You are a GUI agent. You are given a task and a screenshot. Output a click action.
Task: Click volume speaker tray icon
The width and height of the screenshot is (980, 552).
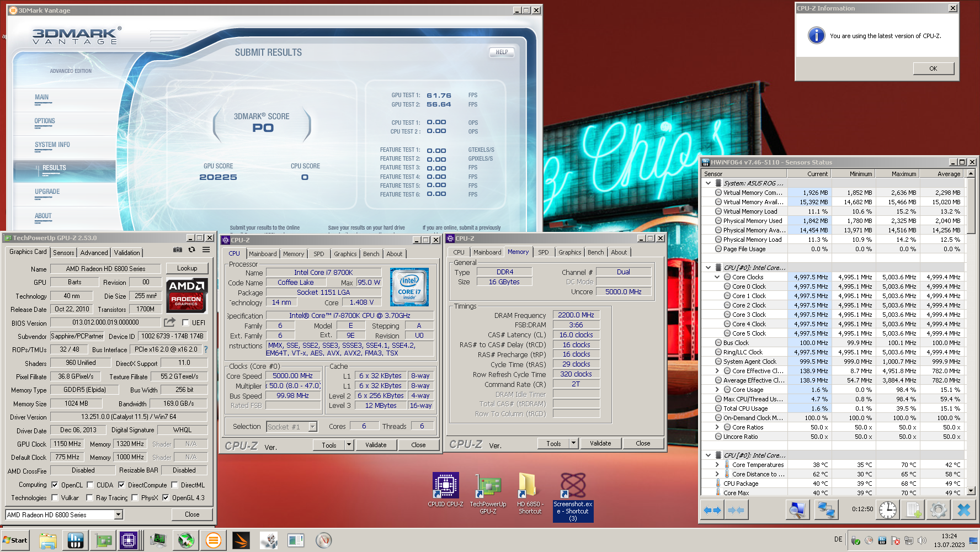922,540
